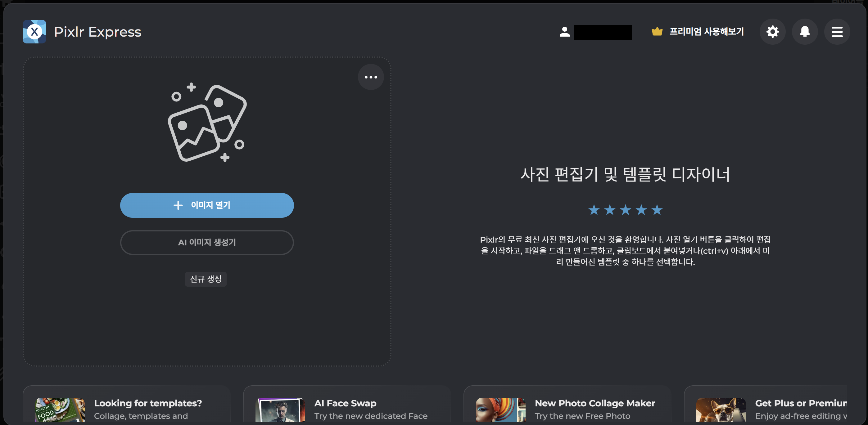Viewport: 868px width, 425px height.
Task: Click the premium crown icon
Action: click(657, 32)
